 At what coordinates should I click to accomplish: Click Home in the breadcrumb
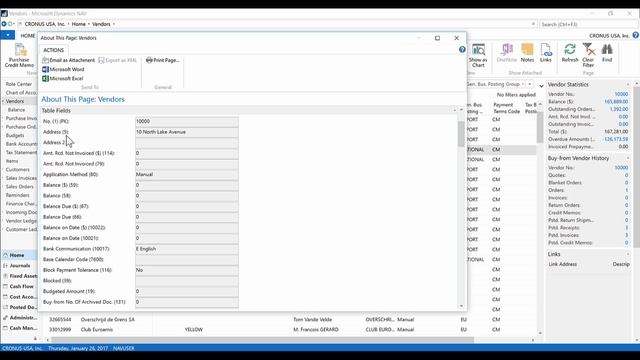coord(79,24)
